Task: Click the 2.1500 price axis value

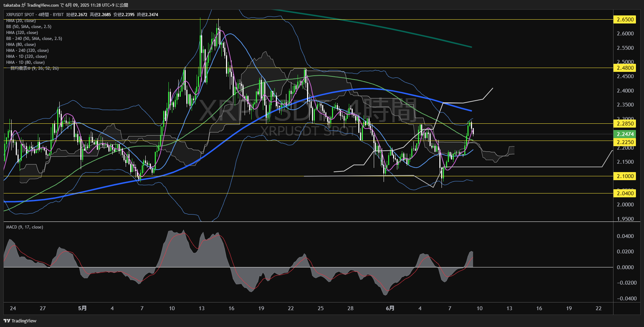Action: point(625,162)
